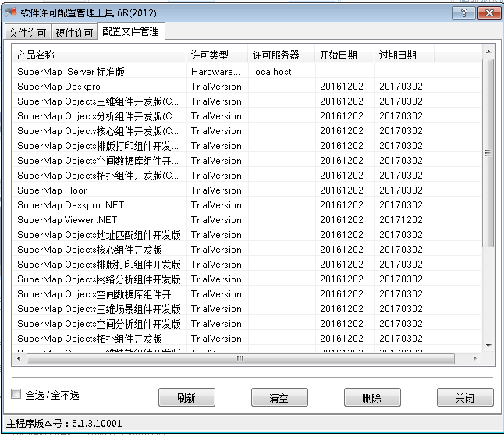Click the vertical scrollbar thumb

pyautogui.click(x=488, y=153)
